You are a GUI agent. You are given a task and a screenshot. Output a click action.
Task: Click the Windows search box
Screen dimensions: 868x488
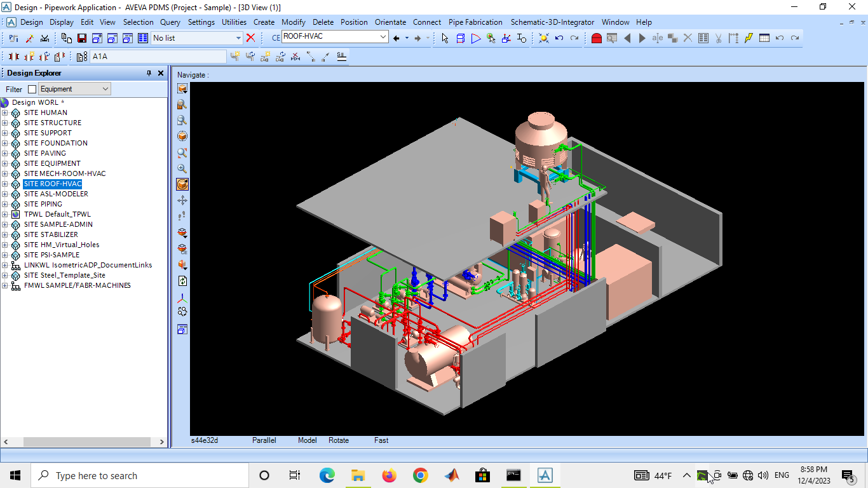pyautogui.click(x=140, y=475)
